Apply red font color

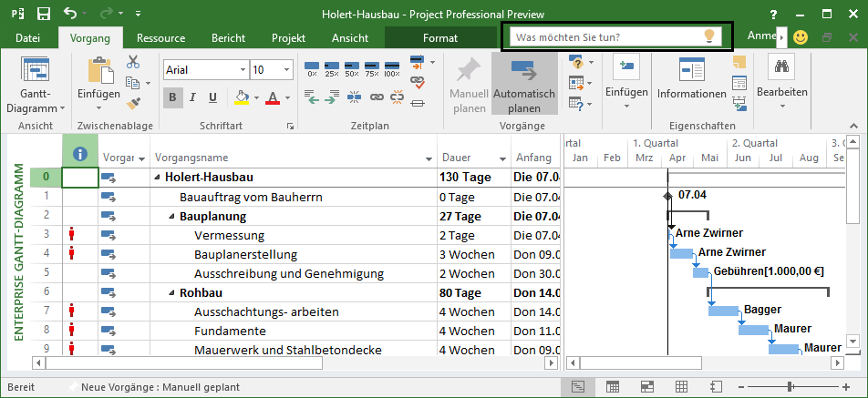click(273, 98)
